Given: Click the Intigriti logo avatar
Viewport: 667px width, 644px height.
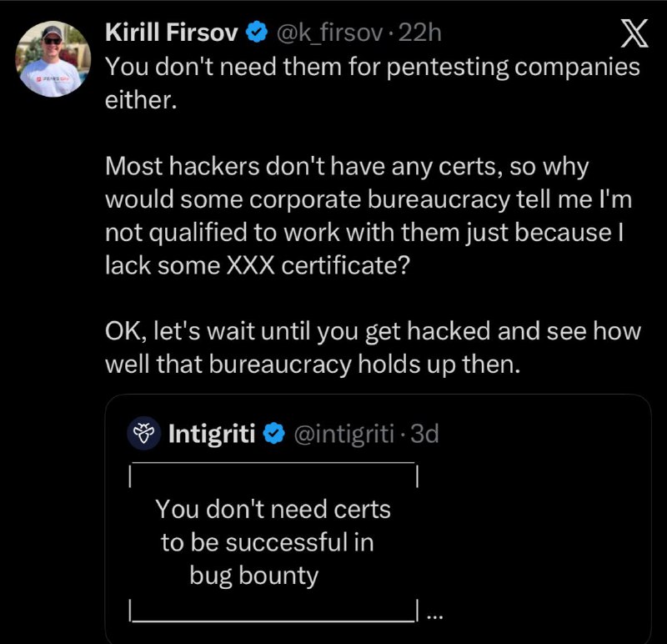Looking at the screenshot, I should tap(143, 434).
